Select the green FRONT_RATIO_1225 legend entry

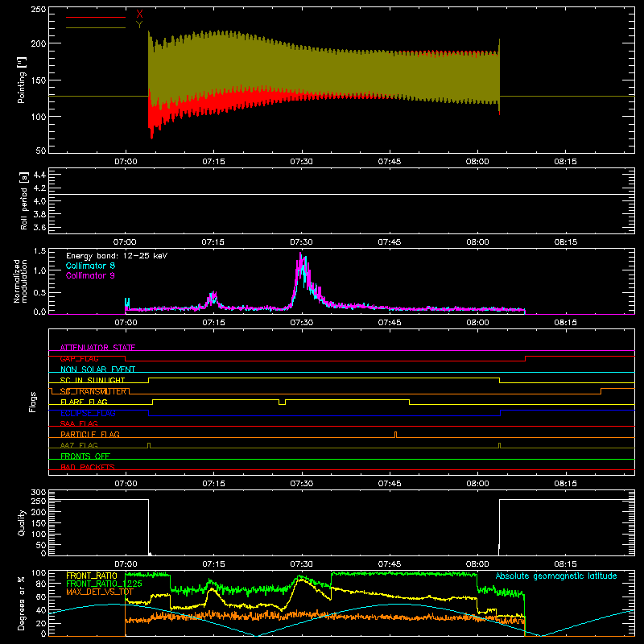(104, 584)
